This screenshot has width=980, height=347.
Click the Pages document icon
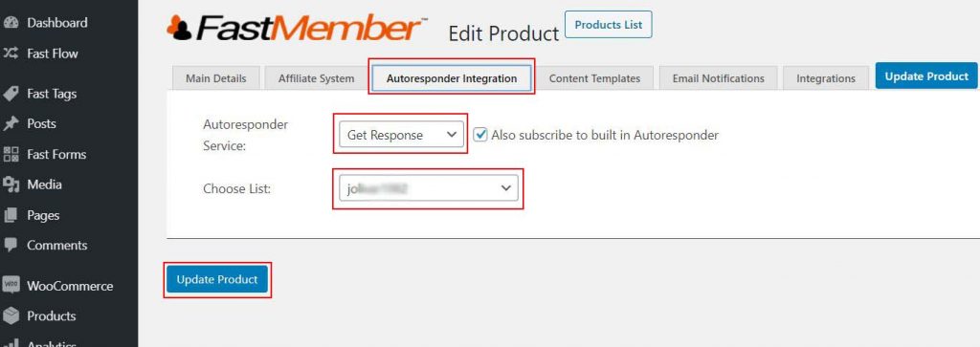click(10, 215)
